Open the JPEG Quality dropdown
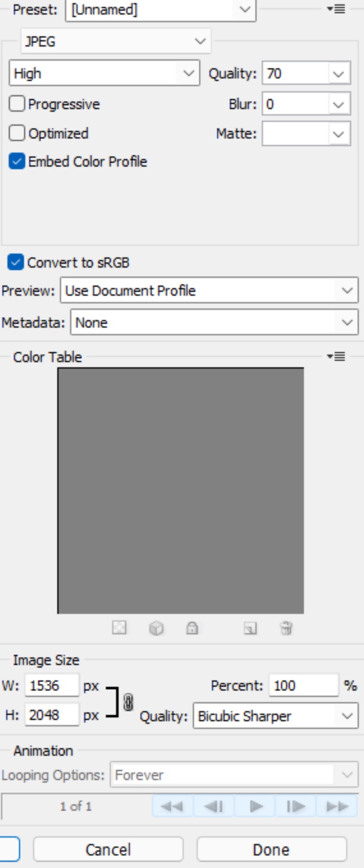Screen dimensions: 364x868 (337, 73)
